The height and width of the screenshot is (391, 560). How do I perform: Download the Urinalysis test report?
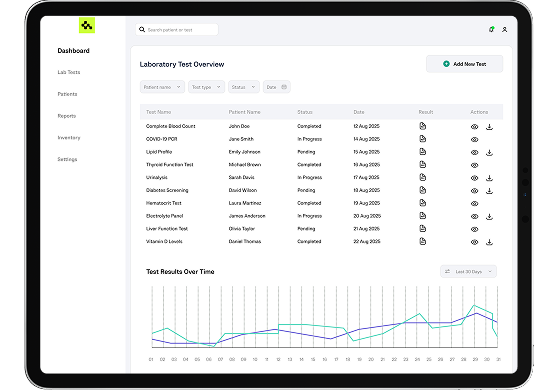[489, 178]
